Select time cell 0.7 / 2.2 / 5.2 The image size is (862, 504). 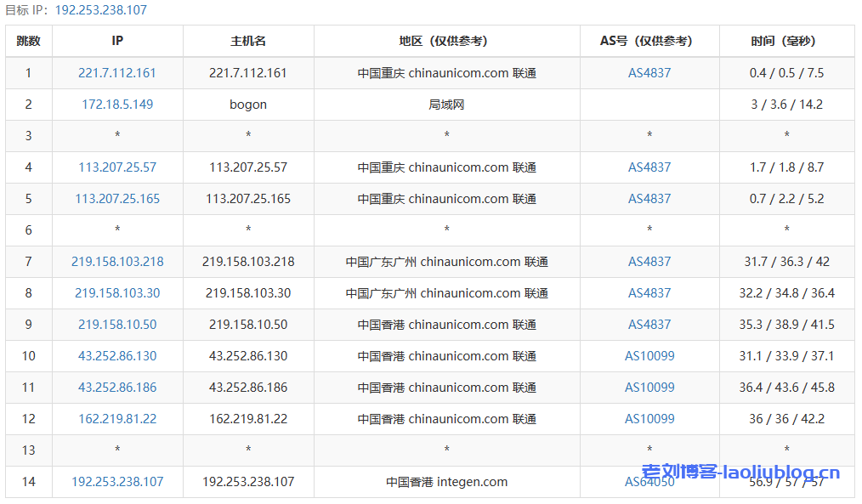pos(786,198)
